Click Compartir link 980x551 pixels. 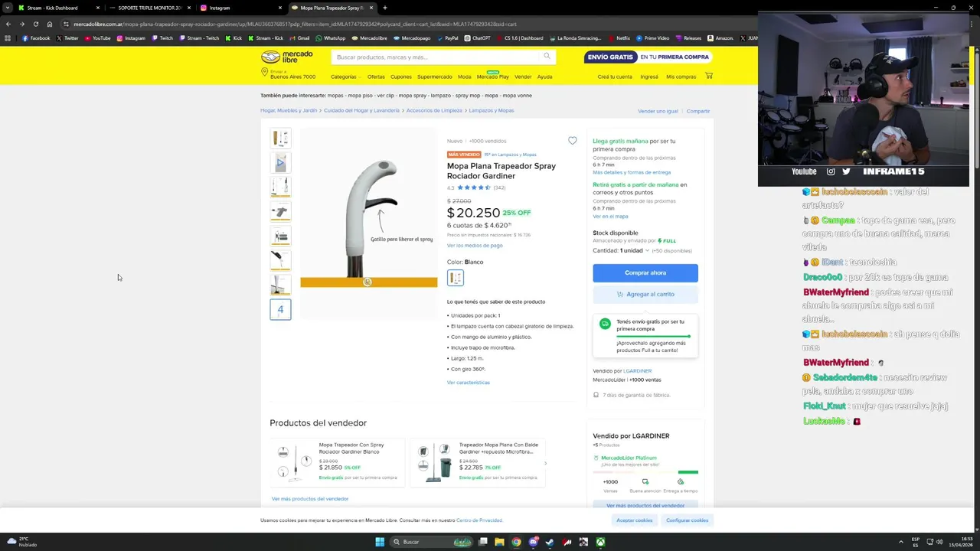tap(698, 111)
